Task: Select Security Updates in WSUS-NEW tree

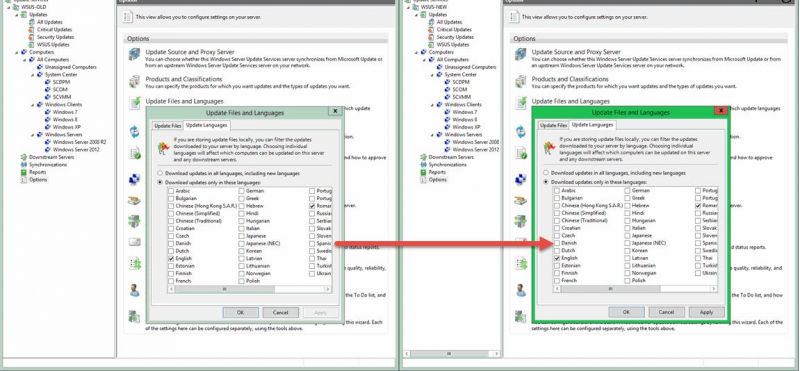Action: [x=455, y=37]
